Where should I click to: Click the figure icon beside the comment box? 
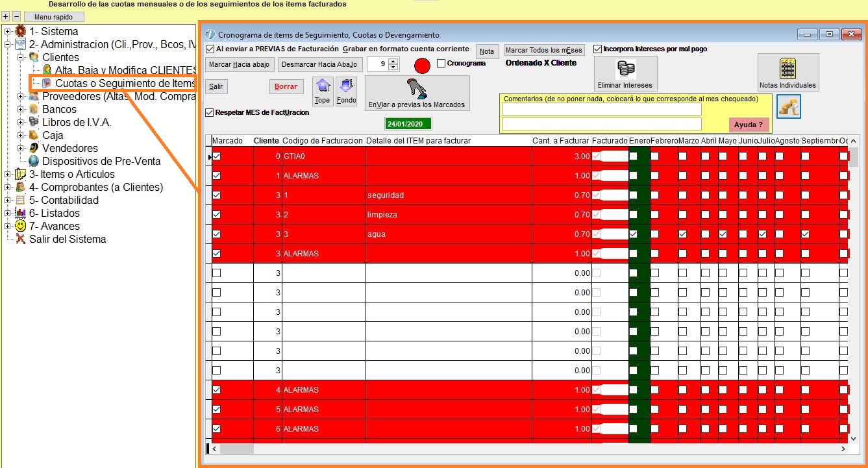789,106
